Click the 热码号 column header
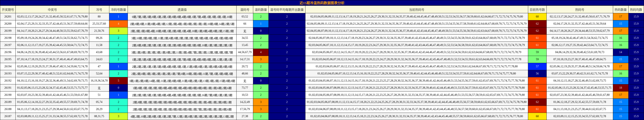 580,10
